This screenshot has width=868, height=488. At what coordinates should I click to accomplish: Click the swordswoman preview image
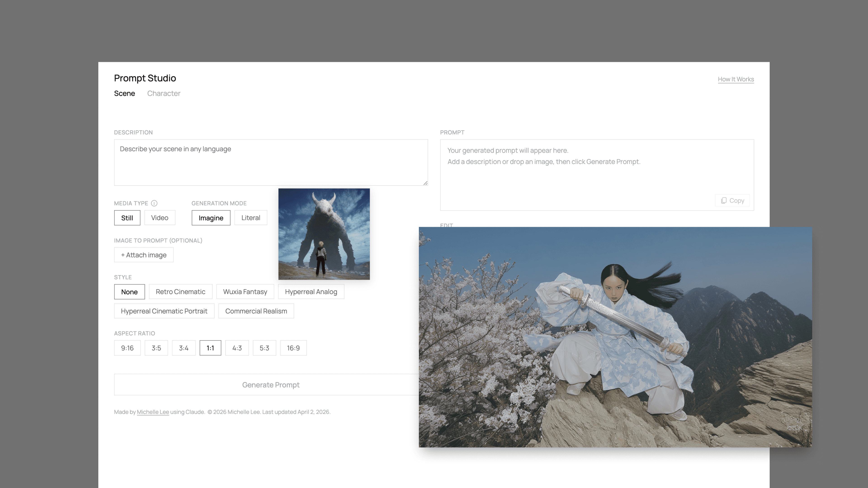tap(615, 337)
